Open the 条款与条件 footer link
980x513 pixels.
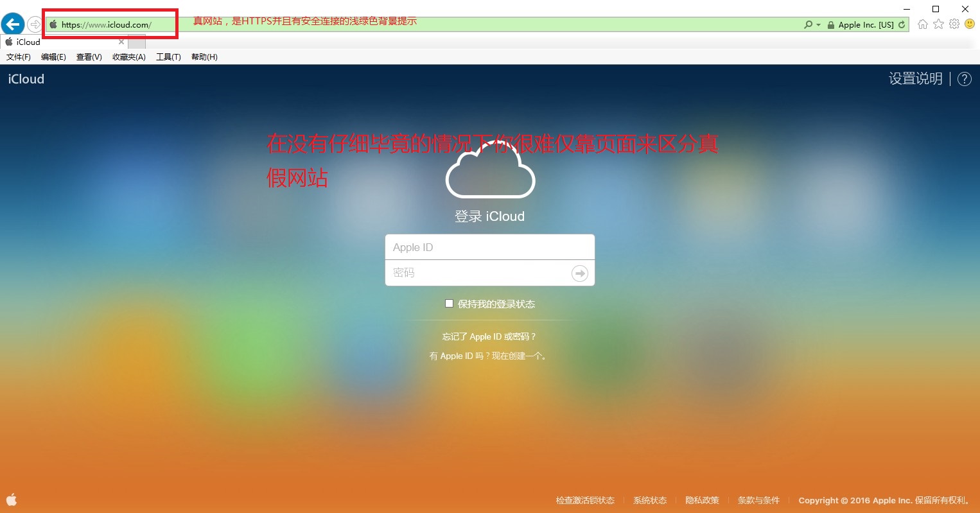click(758, 501)
